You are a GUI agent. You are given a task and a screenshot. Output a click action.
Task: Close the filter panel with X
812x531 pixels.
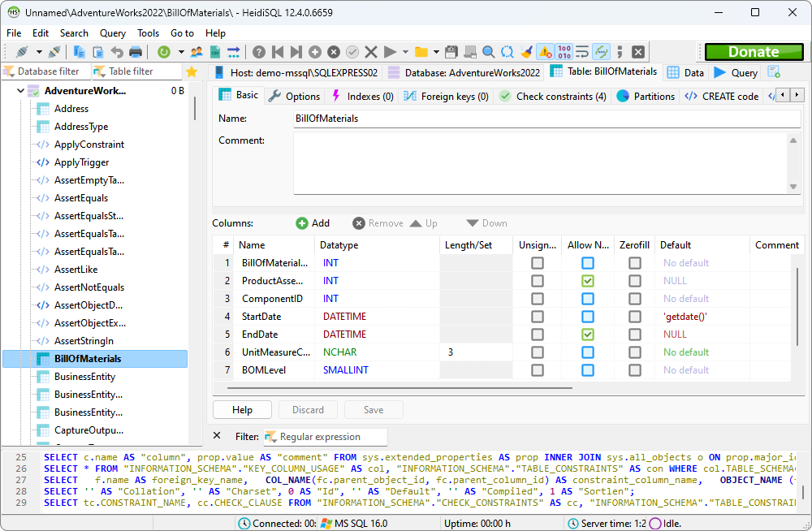[217, 436]
